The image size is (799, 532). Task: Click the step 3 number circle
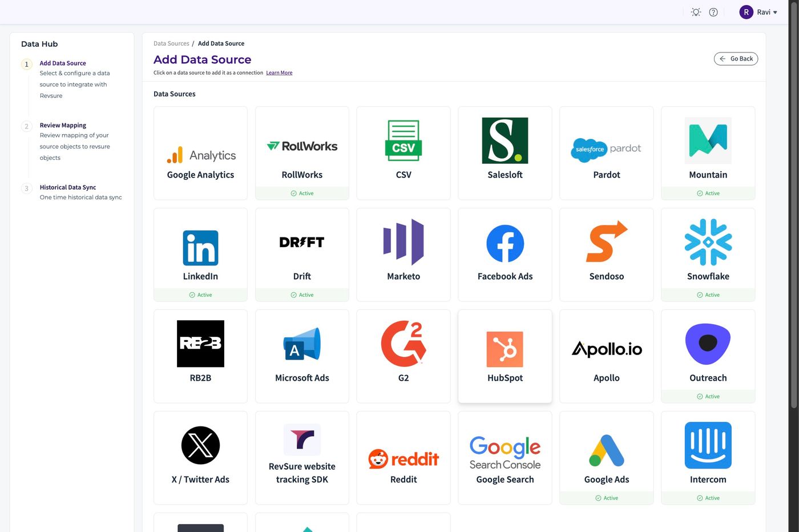click(26, 188)
